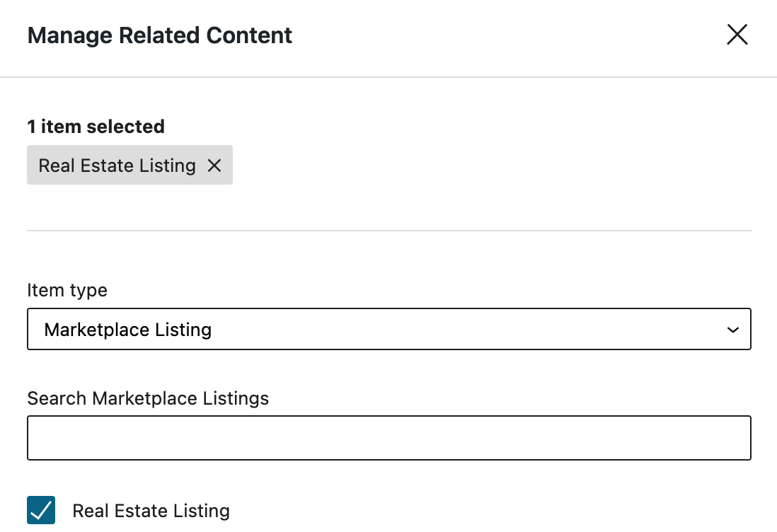This screenshot has width=777, height=532.
Task: Click the X icon on the selected item tag
Action: click(214, 166)
